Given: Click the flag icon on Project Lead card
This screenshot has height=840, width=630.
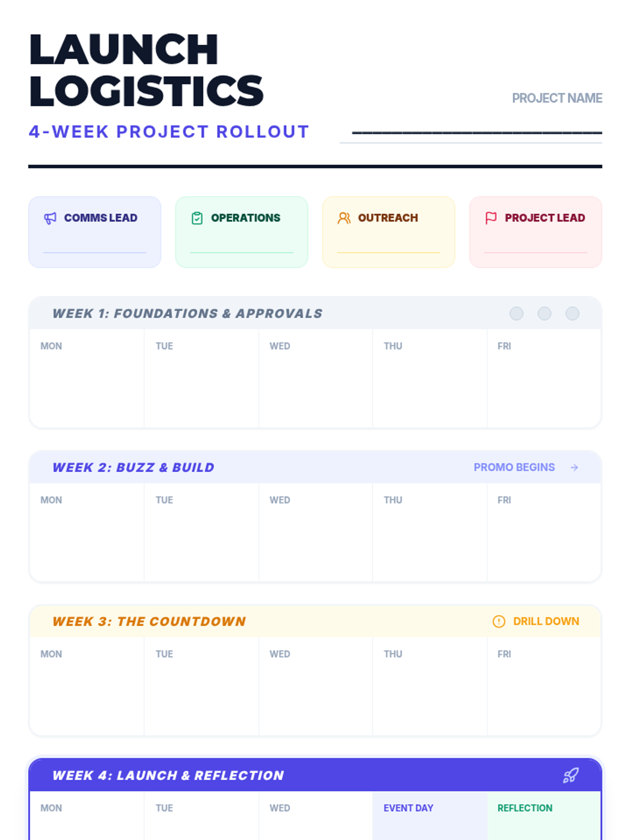Looking at the screenshot, I should click(x=491, y=218).
